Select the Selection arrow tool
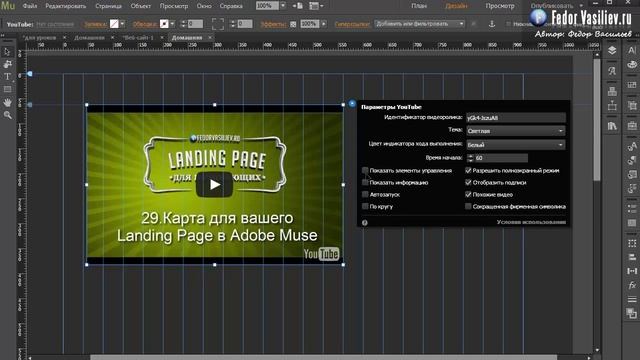The image size is (640, 360). point(7,51)
